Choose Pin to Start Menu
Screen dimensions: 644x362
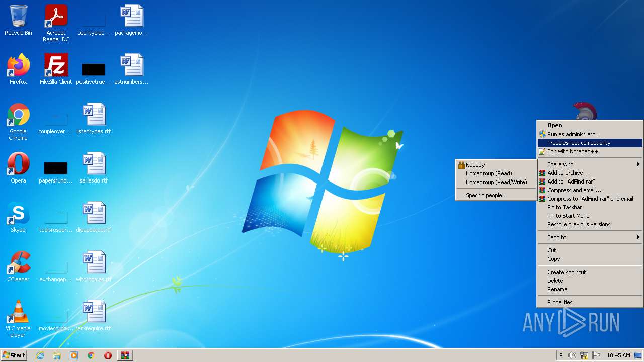point(590,216)
